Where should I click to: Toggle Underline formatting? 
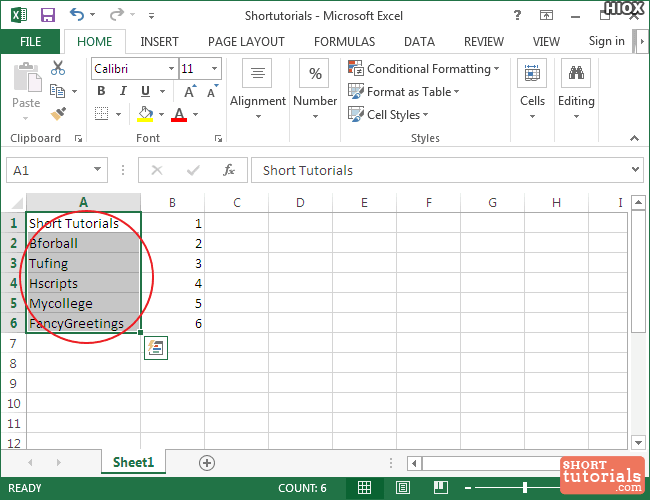click(147, 91)
